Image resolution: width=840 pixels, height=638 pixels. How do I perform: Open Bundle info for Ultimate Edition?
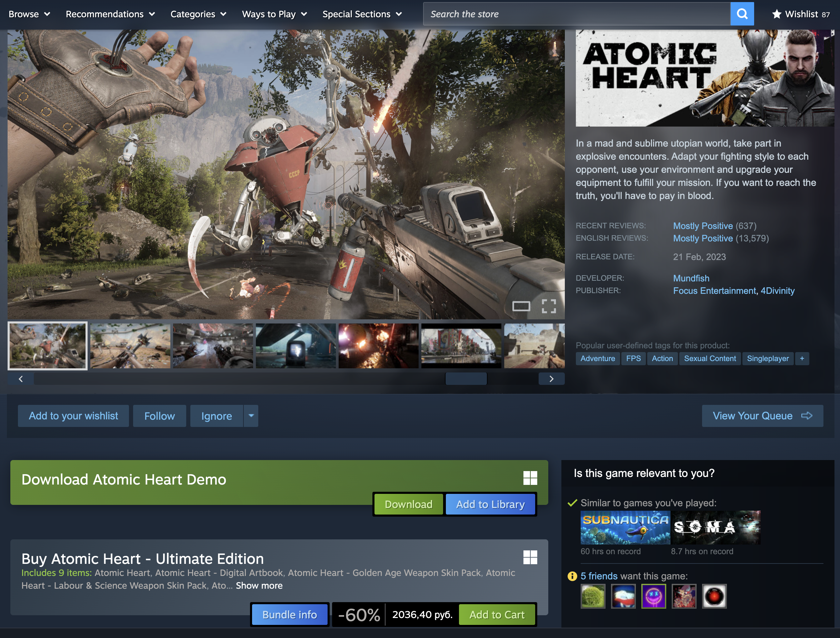tap(290, 615)
